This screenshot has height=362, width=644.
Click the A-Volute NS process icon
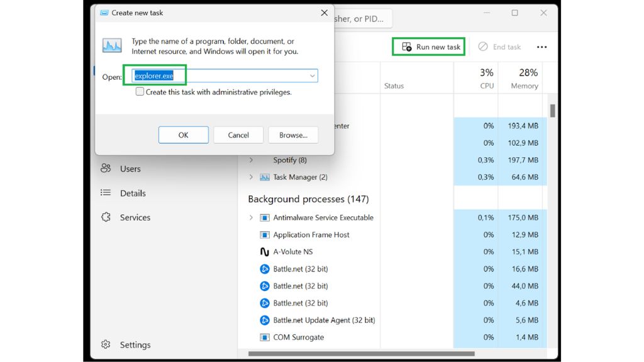pos(264,251)
